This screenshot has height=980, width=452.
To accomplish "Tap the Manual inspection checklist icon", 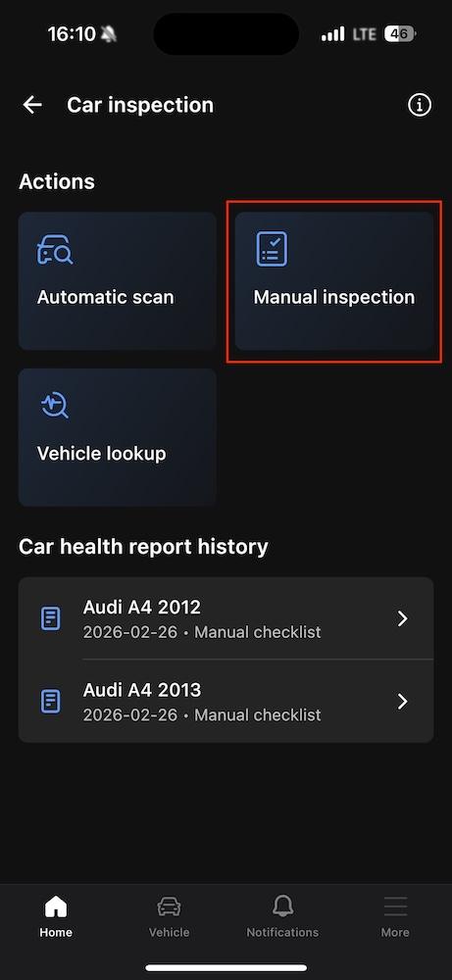I will 272,249.
